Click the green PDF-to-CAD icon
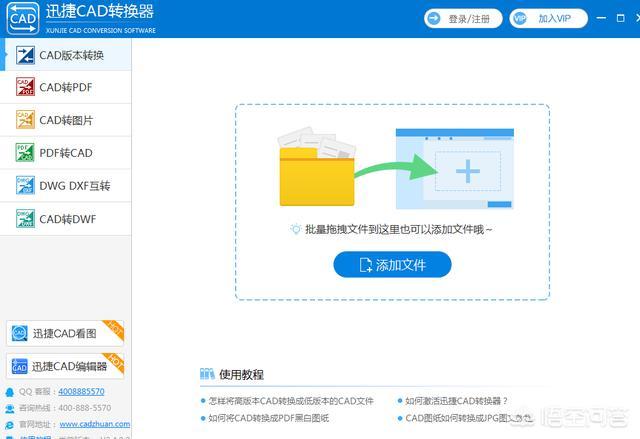Screen dimensions: 640x439 coord(25,153)
